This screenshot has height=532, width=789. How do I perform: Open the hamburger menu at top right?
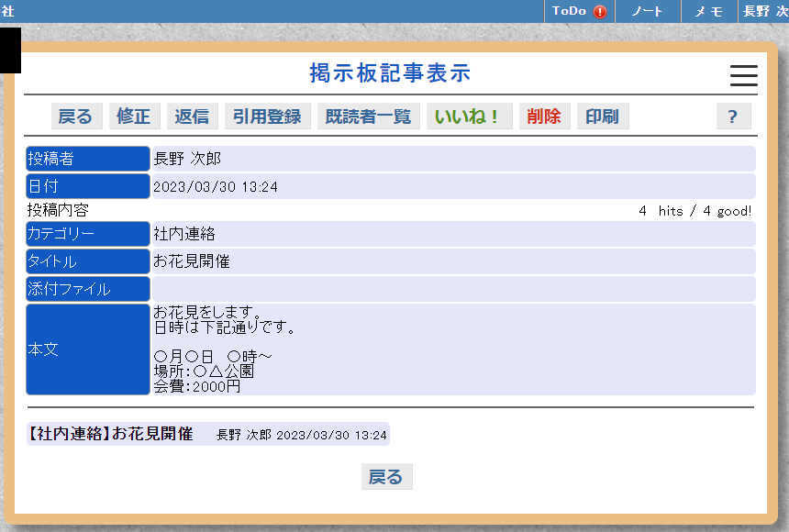(742, 76)
